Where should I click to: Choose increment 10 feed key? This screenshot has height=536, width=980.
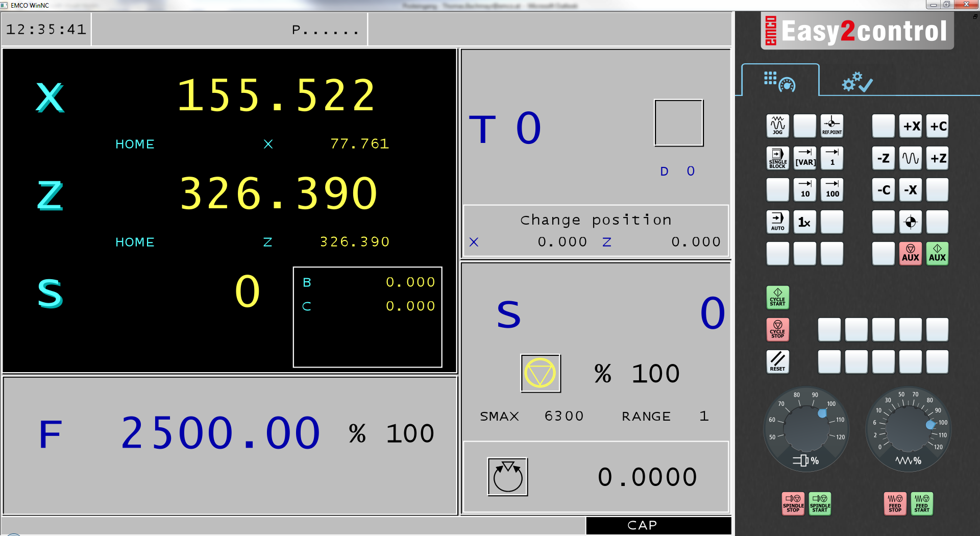coord(805,189)
